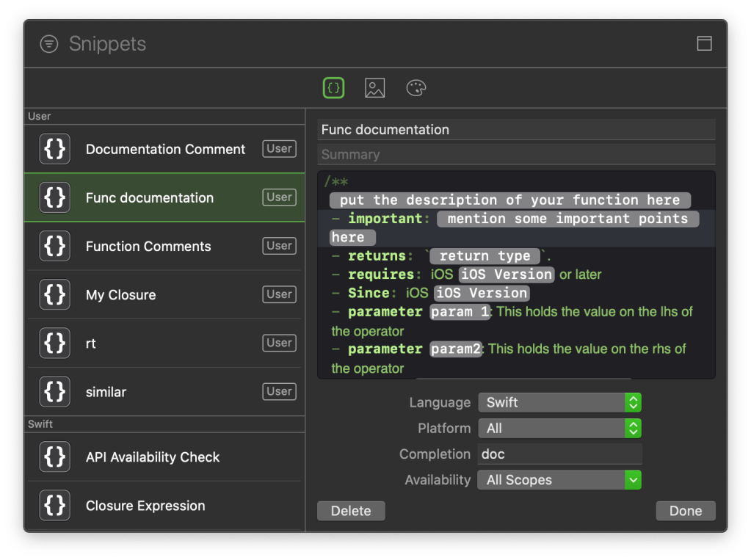Open the Language dropdown showing Swift
Viewport: 751px width, 560px height.
coord(559,402)
